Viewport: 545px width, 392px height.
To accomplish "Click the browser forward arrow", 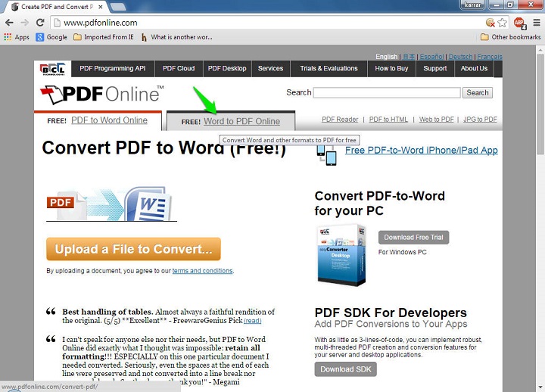I will [25, 23].
